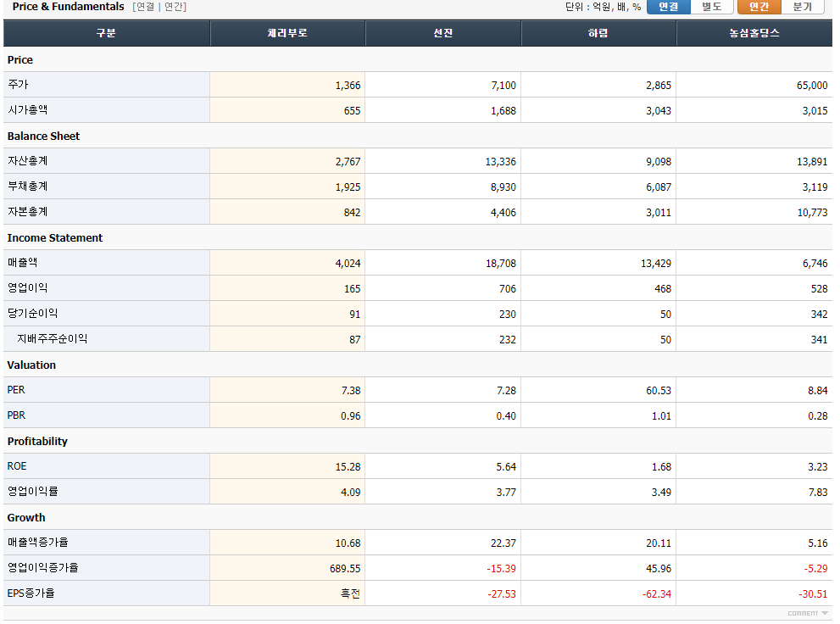Click 하림 total assets 9,098

point(659,162)
